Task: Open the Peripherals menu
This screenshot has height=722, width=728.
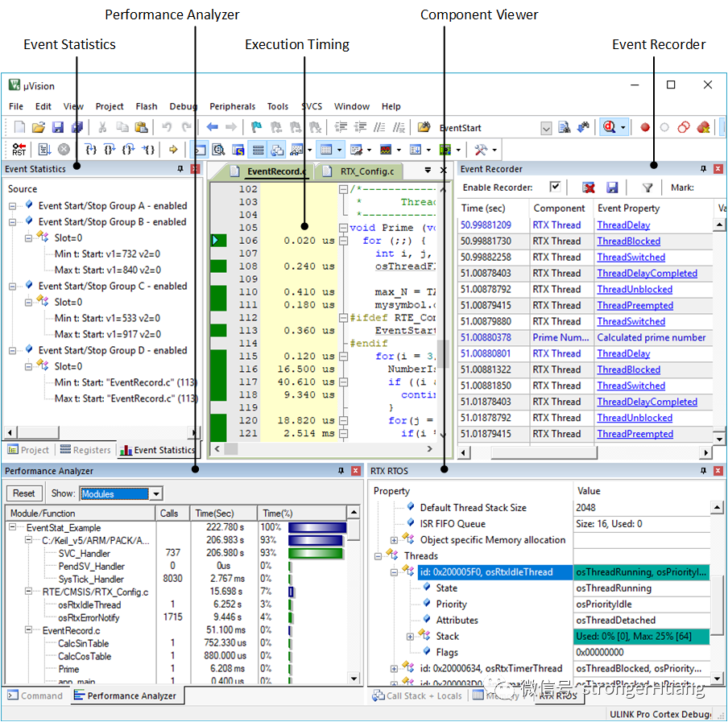Action: point(232,106)
